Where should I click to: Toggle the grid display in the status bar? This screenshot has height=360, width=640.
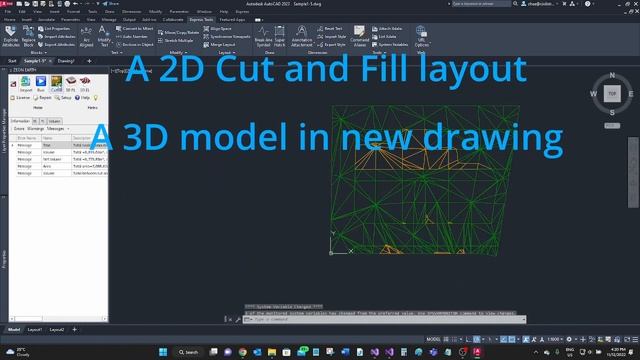(x=446, y=340)
